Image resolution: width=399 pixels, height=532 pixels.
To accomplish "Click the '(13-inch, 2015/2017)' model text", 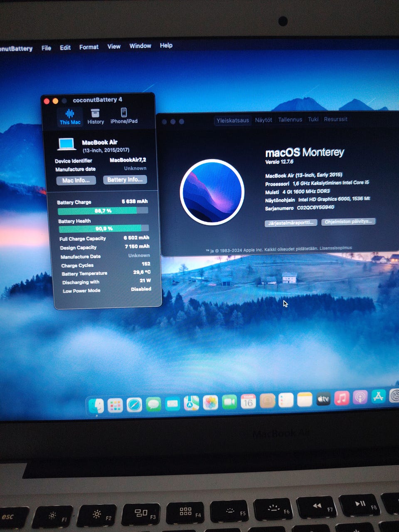I will click(x=106, y=150).
